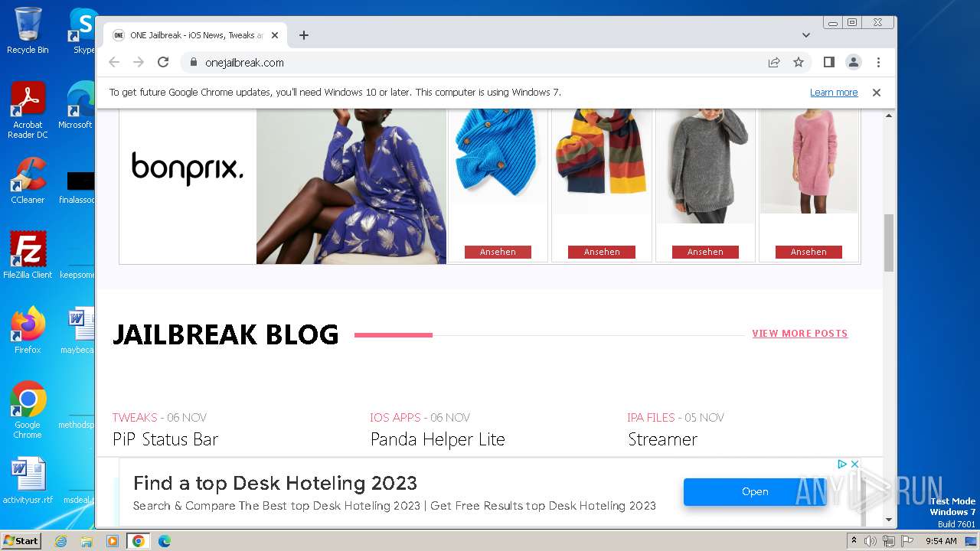Open the Desk Hoteling 2023 ad headline
The image size is (980, 551).
tap(275, 484)
